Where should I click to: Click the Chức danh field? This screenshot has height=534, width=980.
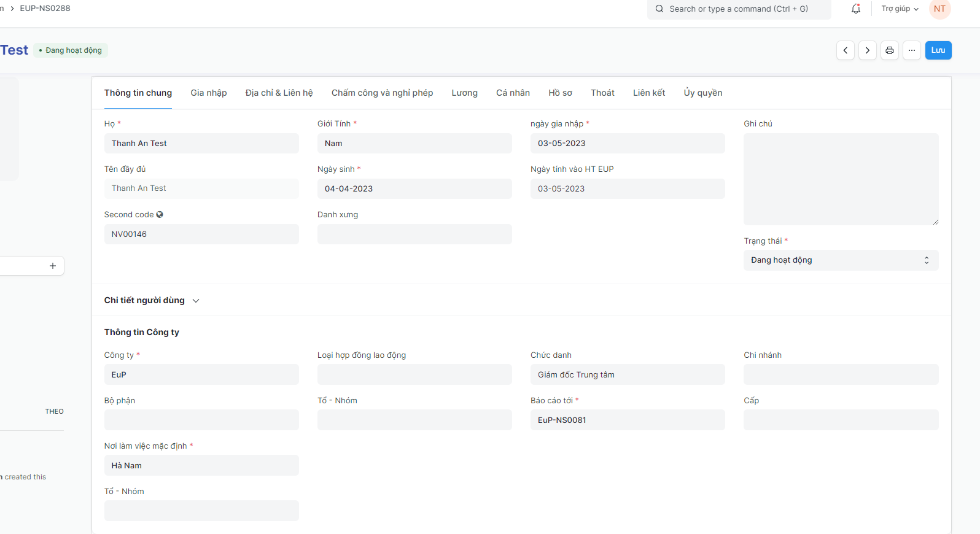[x=627, y=375]
